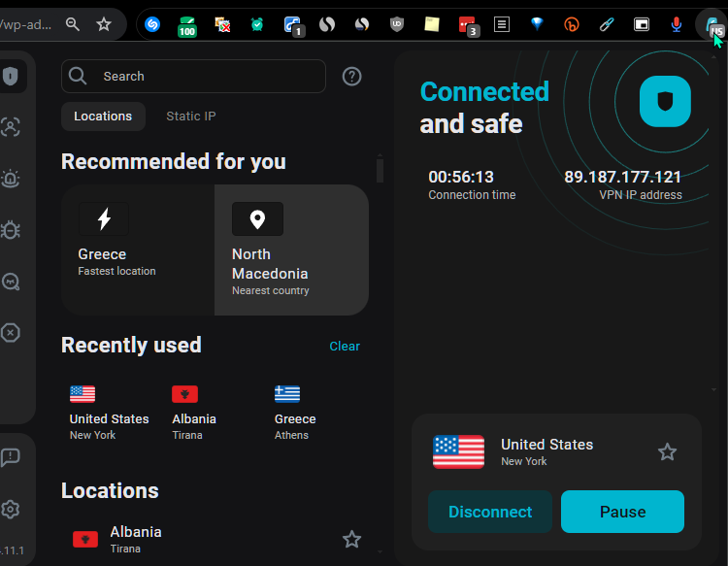The width and height of the screenshot is (728, 566).
Task: Open the private Search sidebar icon
Action: pyautogui.click(x=11, y=282)
